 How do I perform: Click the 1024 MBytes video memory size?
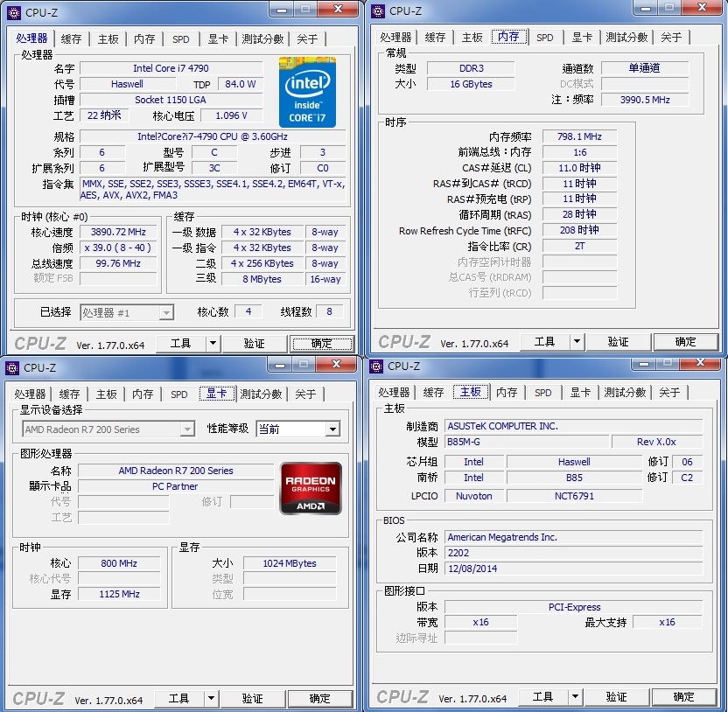click(x=290, y=563)
